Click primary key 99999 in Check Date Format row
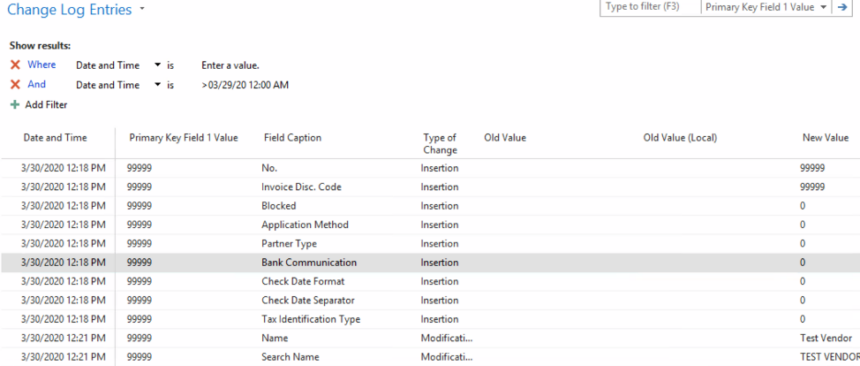860x366 pixels. point(139,281)
